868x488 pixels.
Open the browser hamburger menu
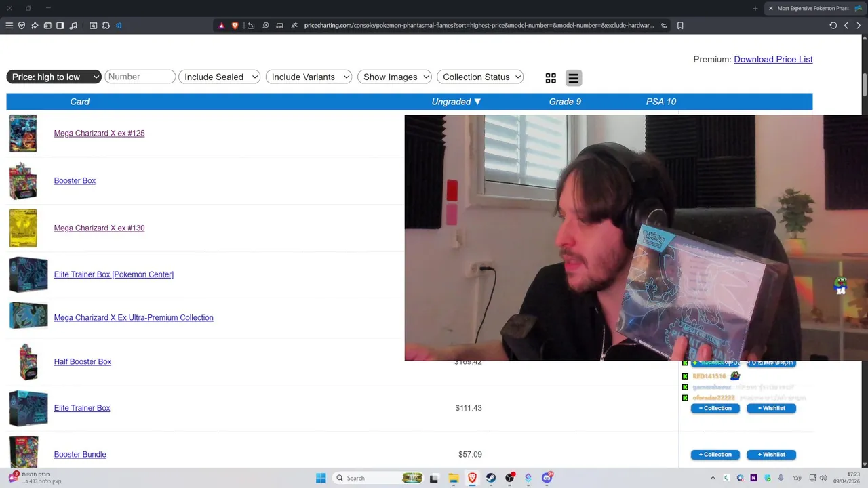pyautogui.click(x=9, y=26)
